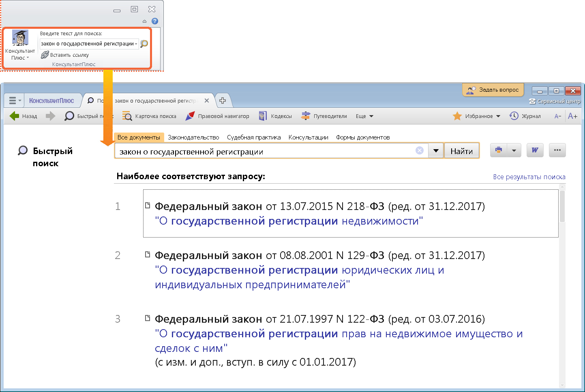Click the magnifier search icon in ribbon panel
This screenshot has width=585, height=392.
(144, 44)
